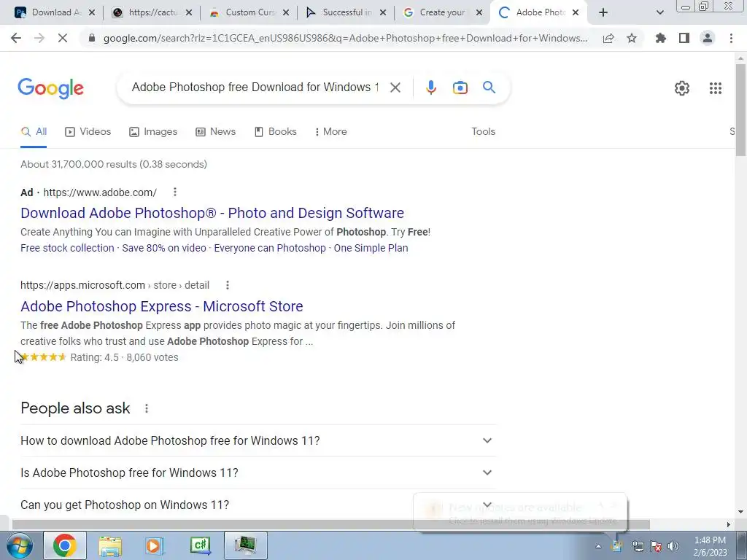Open the Tools search options
Image resolution: width=747 pixels, height=560 pixels.
click(x=483, y=131)
